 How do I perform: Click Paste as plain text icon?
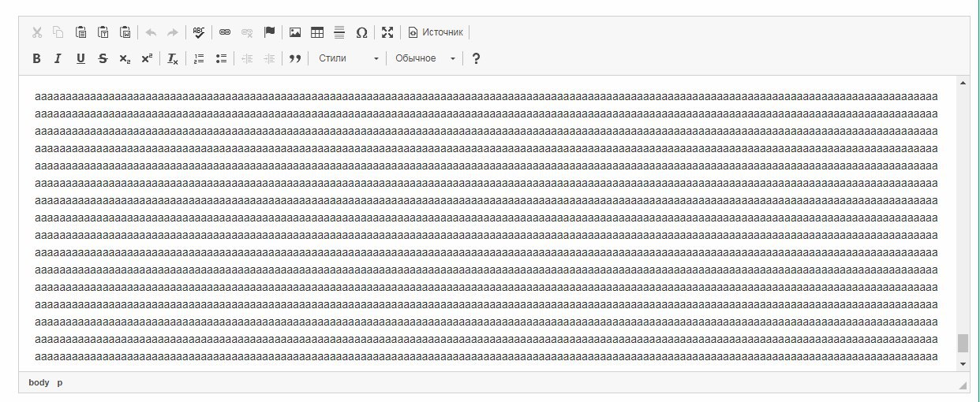(x=103, y=32)
